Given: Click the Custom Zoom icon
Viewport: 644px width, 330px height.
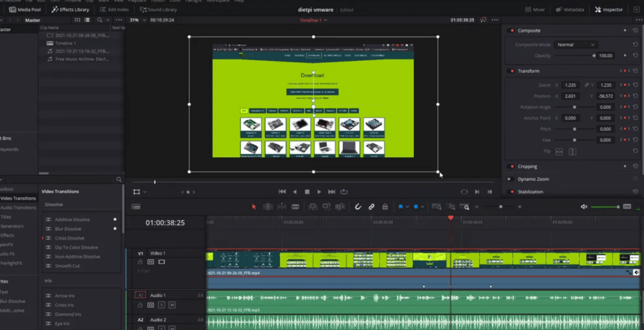Looking at the screenshot, I should [x=465, y=207].
